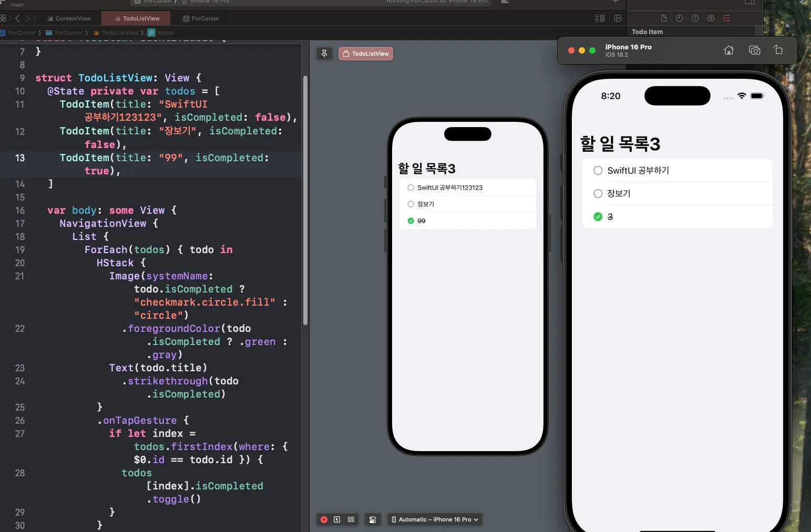Image resolution: width=811 pixels, height=532 pixels.
Task: Check the SwiftUI 공부하기 circle in simulator
Action: pyautogui.click(x=598, y=171)
